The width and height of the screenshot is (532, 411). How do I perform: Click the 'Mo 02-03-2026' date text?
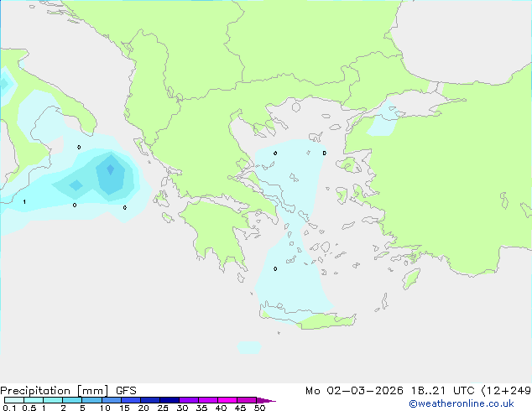pos(354,391)
